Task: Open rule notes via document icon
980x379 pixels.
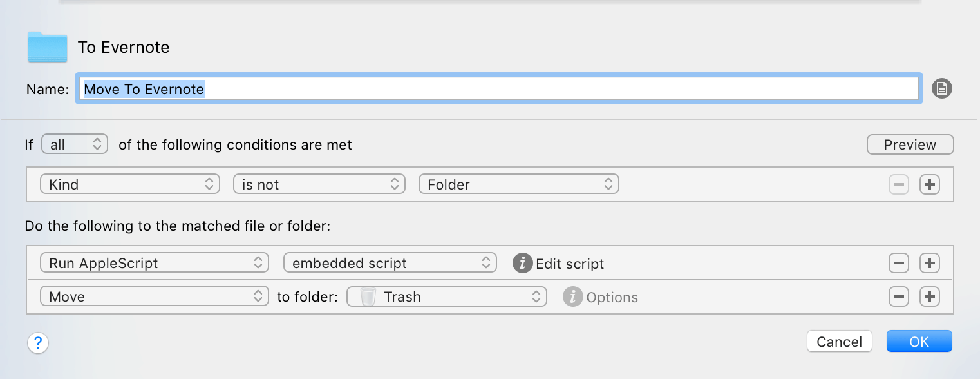Action: [x=941, y=89]
